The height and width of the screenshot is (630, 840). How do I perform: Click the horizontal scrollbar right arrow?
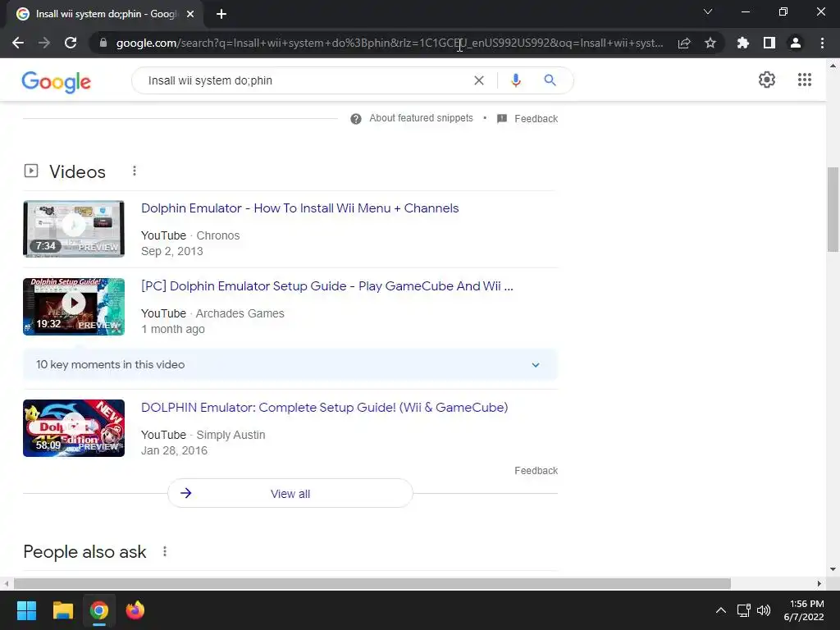(819, 583)
